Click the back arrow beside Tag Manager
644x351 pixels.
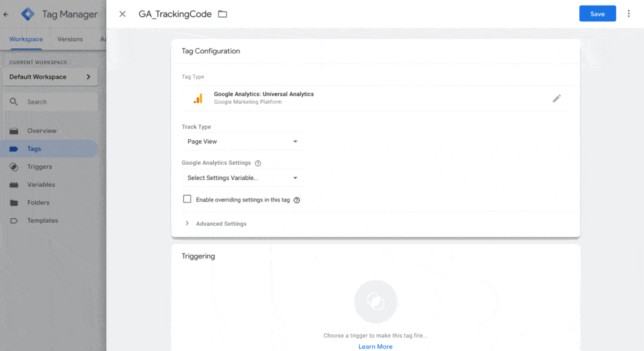[6, 14]
